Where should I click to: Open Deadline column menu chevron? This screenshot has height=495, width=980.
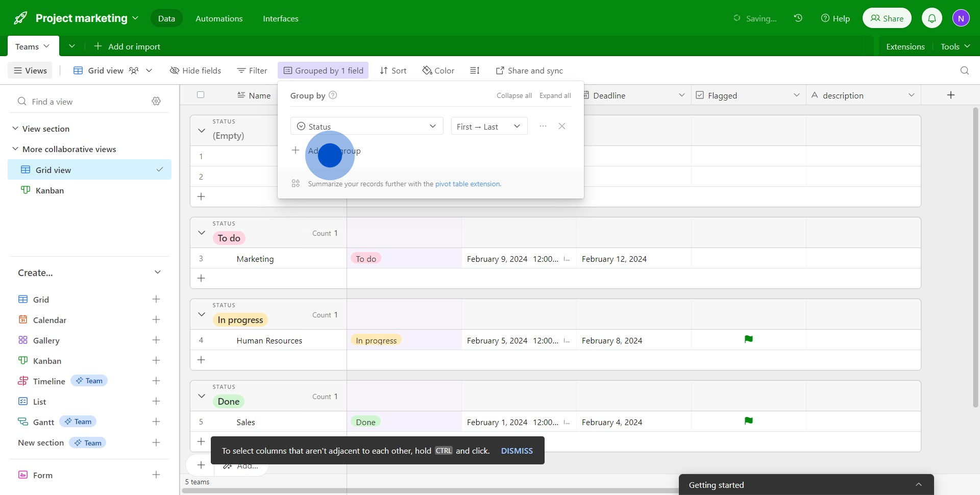point(681,95)
